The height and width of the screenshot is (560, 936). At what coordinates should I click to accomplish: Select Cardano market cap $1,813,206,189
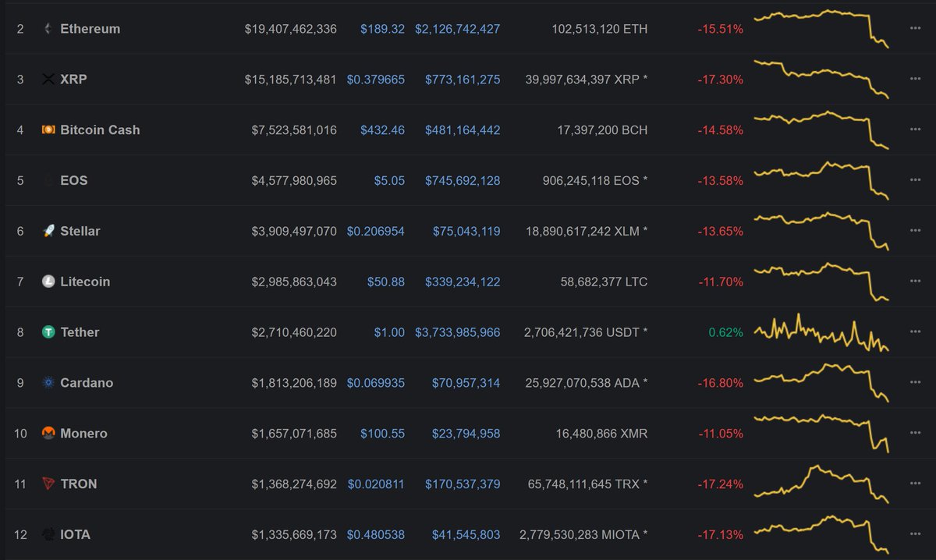(294, 383)
